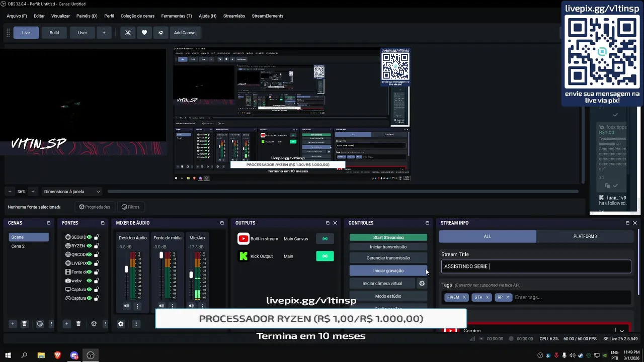
Task: Open Desktop Audio channel options menu
Action: pos(137,306)
